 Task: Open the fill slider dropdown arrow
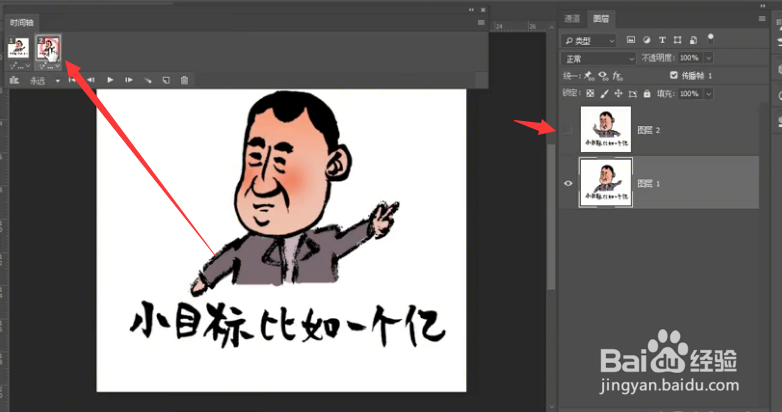click(708, 94)
